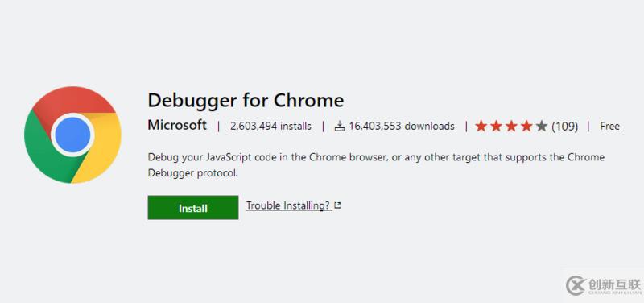Screen dimensions: 644x303
Task: Click the grey fifth rating star
Action: coord(542,126)
